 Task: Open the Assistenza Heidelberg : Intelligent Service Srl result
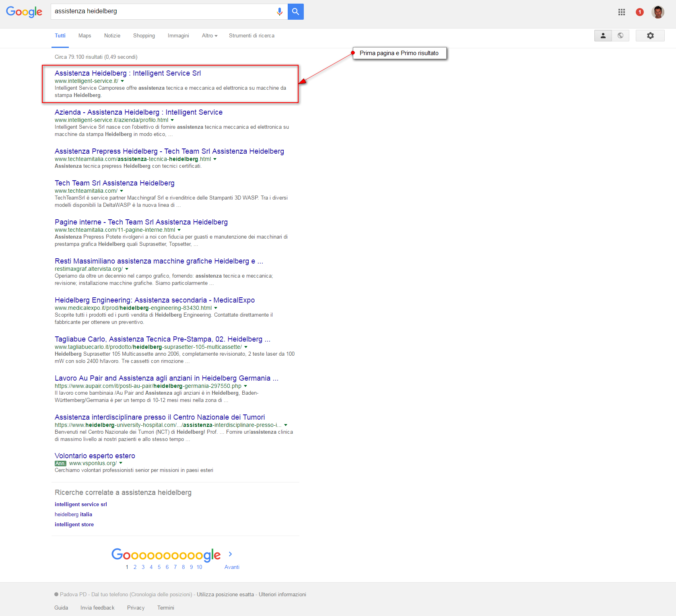click(x=128, y=73)
